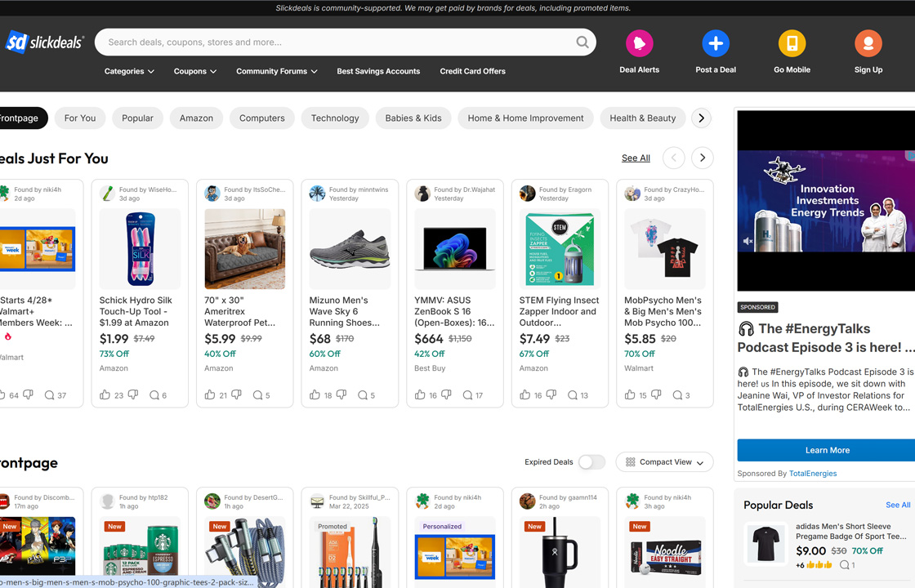915x588 pixels.
Task: Open comments on Schick Hydro Silk deal
Action: pyautogui.click(x=154, y=395)
